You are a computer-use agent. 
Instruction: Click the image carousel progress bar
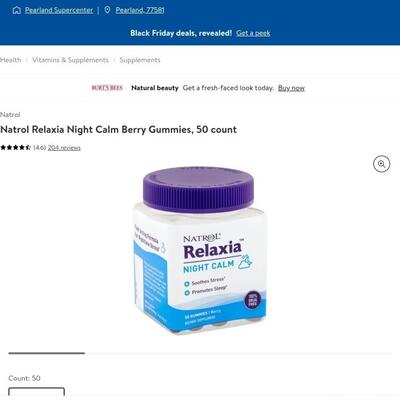pos(200,353)
